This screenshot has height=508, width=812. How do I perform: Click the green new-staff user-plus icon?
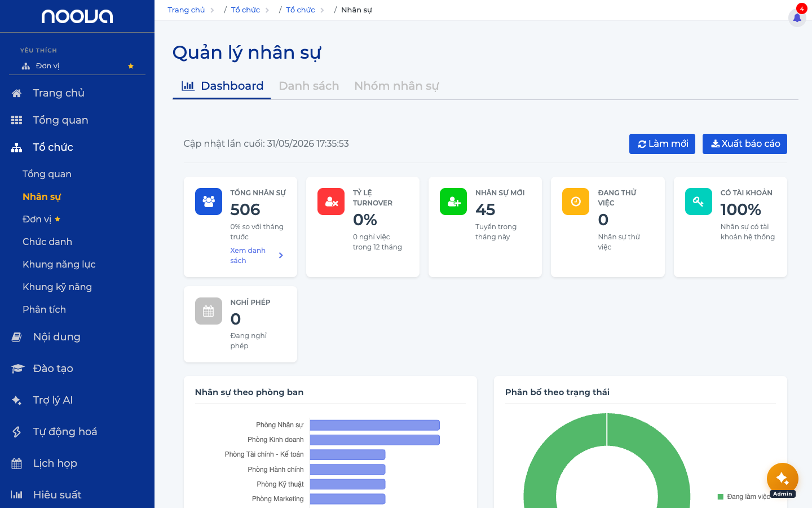[x=453, y=202]
